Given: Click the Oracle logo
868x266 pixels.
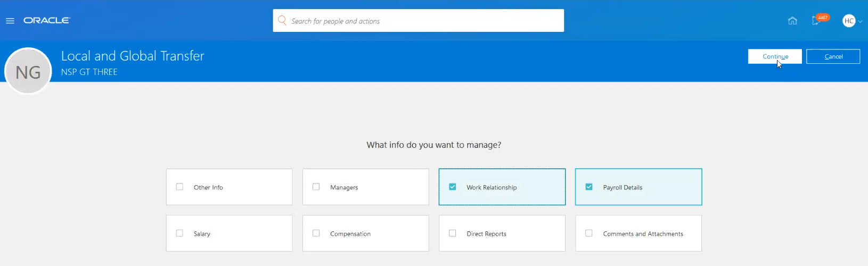Looking at the screenshot, I should point(47,20).
